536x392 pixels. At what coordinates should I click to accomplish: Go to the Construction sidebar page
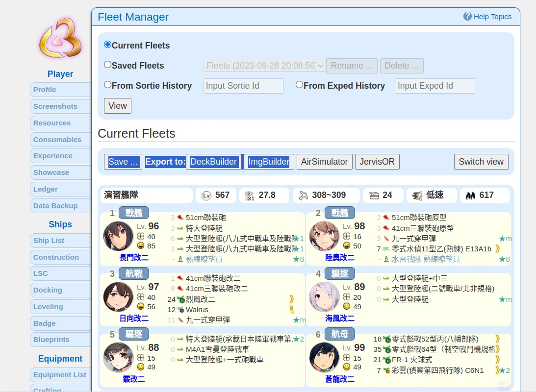tap(60, 257)
